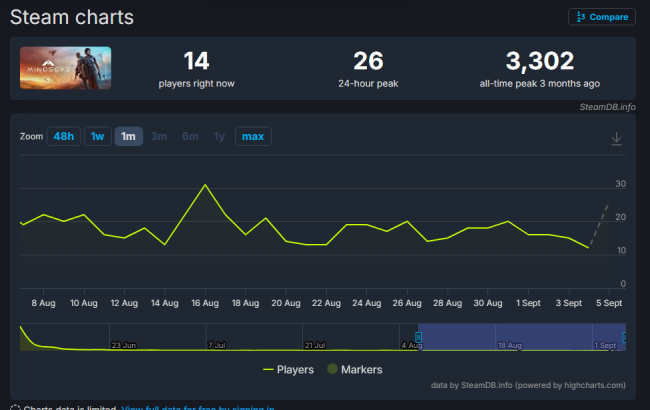The height and width of the screenshot is (410, 650).
Task: Click the Compare button
Action: [601, 17]
